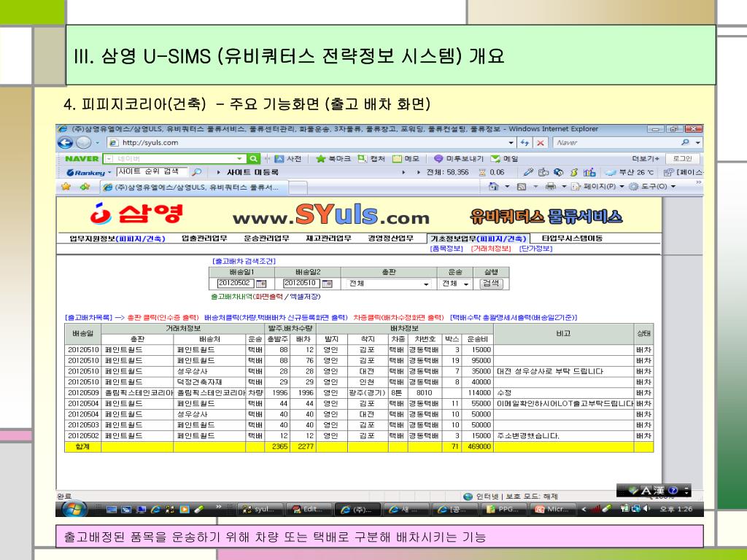Click the 로그인 toolbar button
Screen dimensions: 747x560
pos(682,158)
